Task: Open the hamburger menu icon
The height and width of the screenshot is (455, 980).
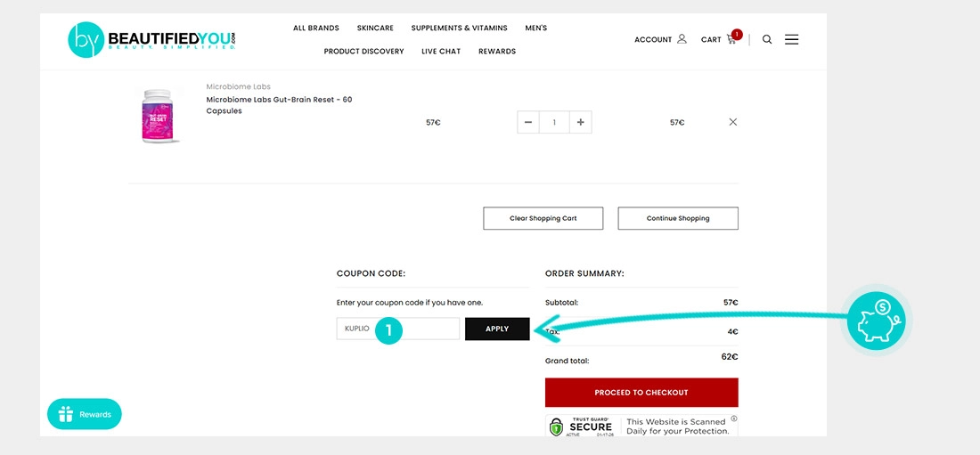Action: [x=791, y=39]
